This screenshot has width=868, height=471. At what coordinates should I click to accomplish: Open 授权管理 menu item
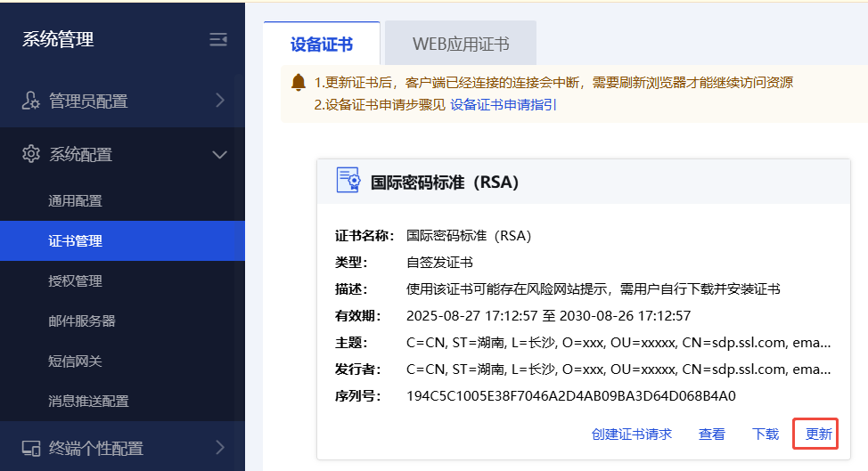[75, 281]
